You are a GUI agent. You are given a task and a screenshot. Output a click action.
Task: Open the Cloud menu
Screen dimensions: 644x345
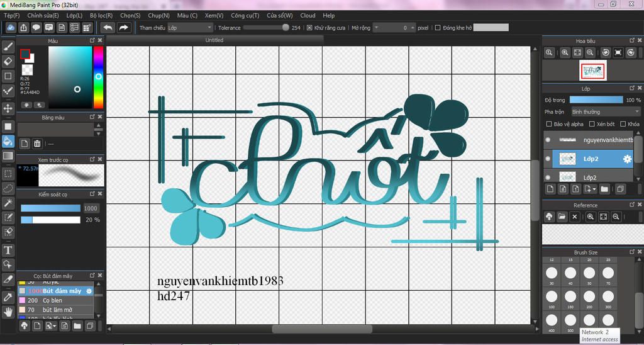(308, 15)
